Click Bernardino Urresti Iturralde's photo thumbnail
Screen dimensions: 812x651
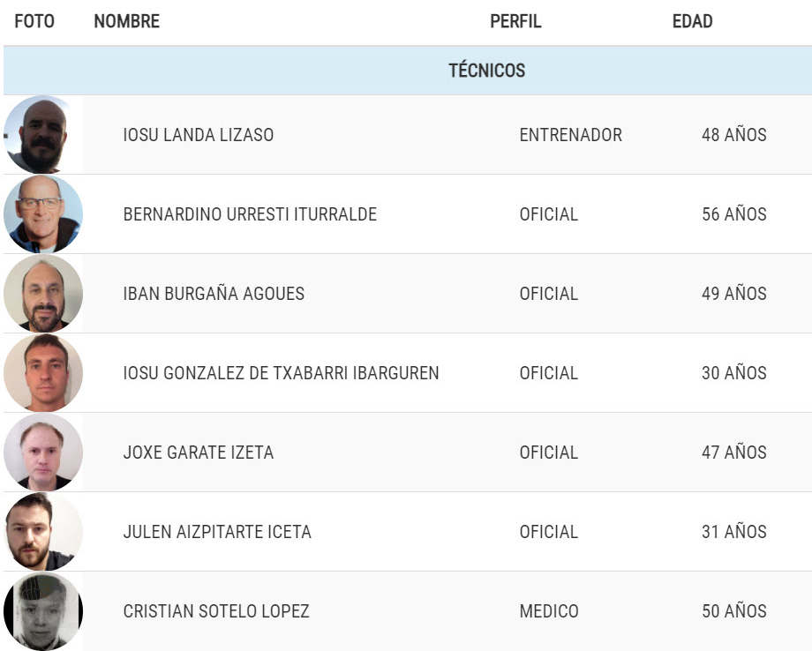pyautogui.click(x=43, y=213)
